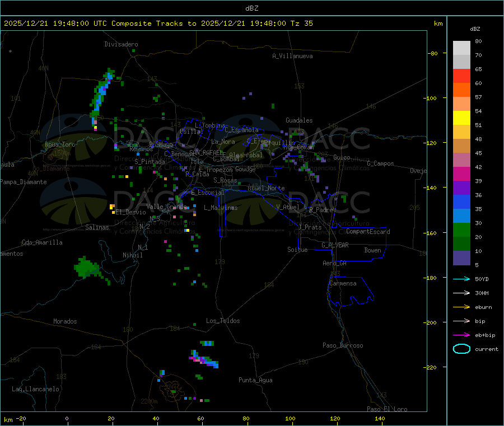Click the Los_Toldos map label
This screenshot has height=426, width=504.
coord(223,321)
